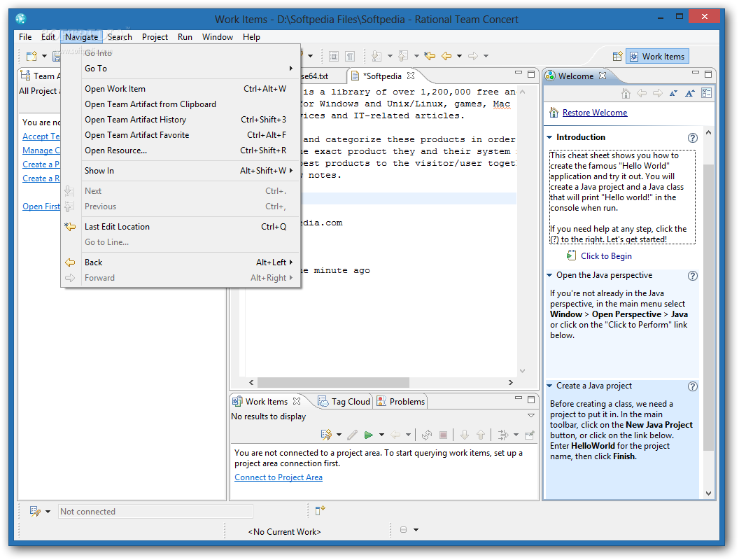Toggle show whitespace characters icon
The image size is (739, 560).
tap(350, 57)
